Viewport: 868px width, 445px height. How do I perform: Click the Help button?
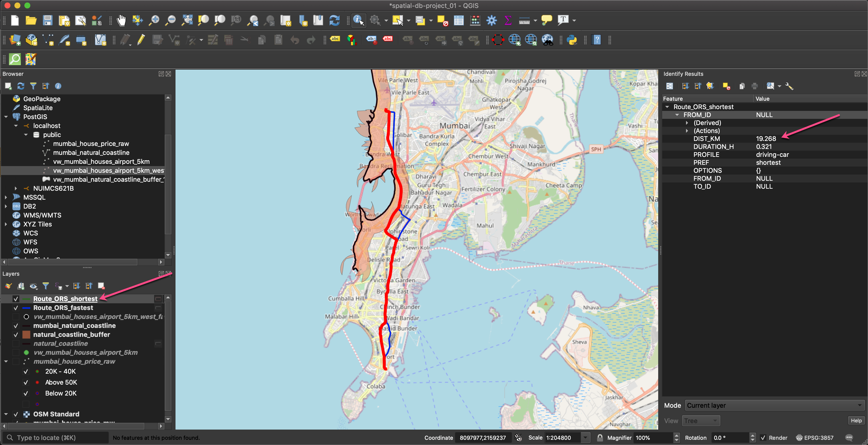856,420
